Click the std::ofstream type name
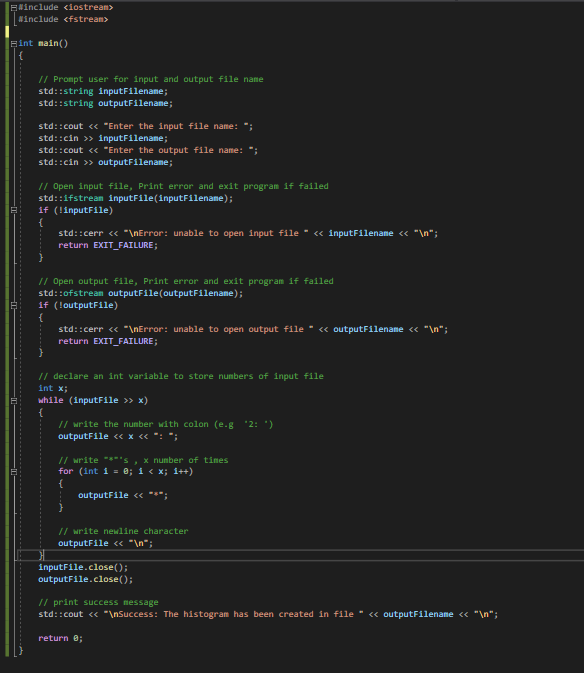Viewport: 584px width, 673px height. coord(71,294)
